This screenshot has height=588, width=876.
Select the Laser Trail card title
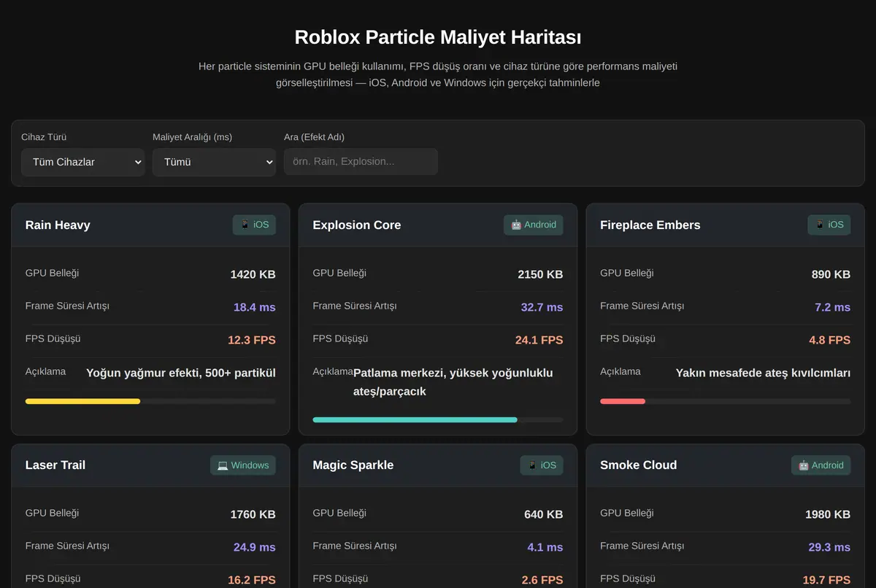pos(55,465)
